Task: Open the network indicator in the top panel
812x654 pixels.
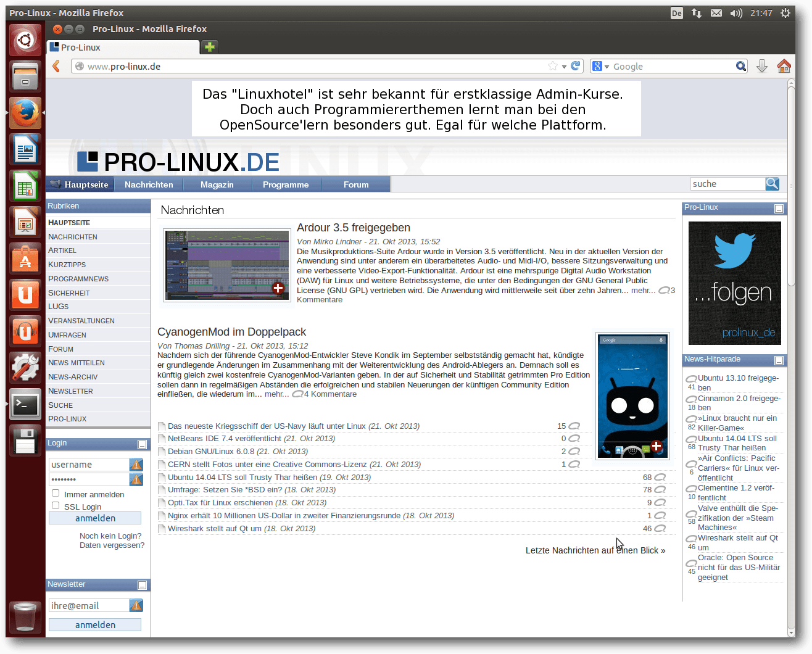Action: [x=697, y=13]
